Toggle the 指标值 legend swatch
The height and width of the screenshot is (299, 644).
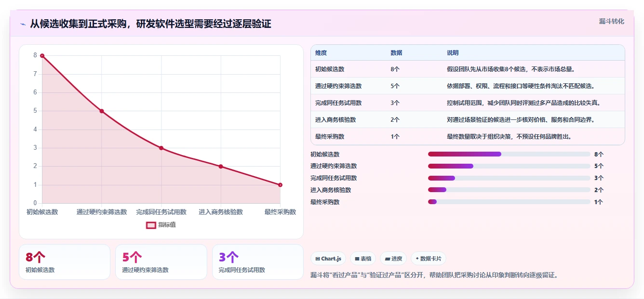coord(151,225)
